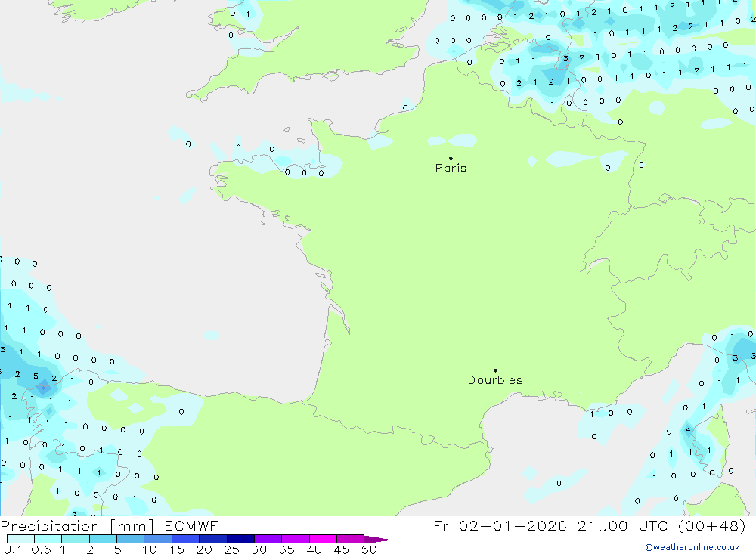Click the legend value '40'

click(x=314, y=549)
